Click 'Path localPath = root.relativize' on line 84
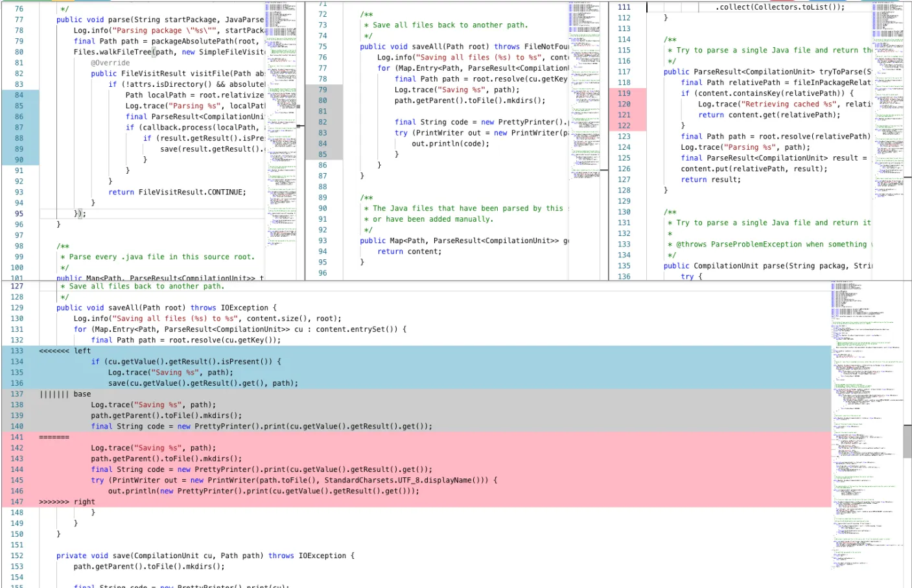This screenshot has width=912, height=588. (x=194, y=95)
